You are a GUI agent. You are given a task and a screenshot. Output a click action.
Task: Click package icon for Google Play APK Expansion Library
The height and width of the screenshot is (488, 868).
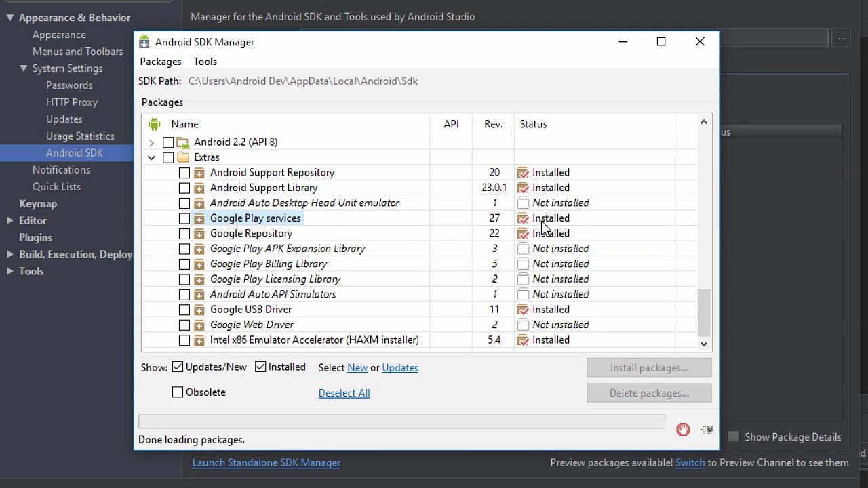point(199,249)
